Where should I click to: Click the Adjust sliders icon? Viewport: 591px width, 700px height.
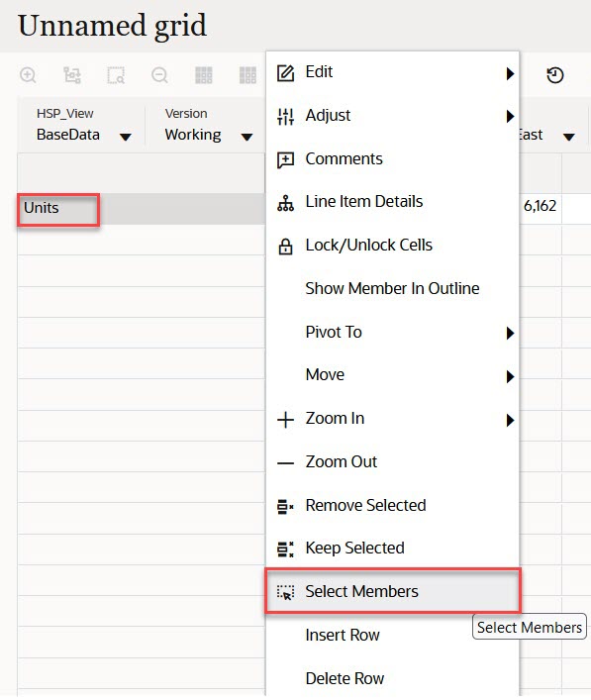coord(286,117)
